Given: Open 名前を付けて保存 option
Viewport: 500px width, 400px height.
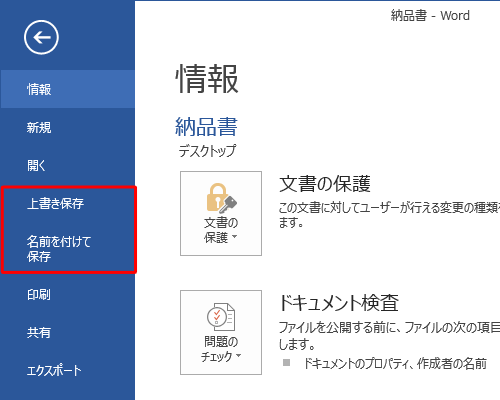Looking at the screenshot, I should [68, 249].
